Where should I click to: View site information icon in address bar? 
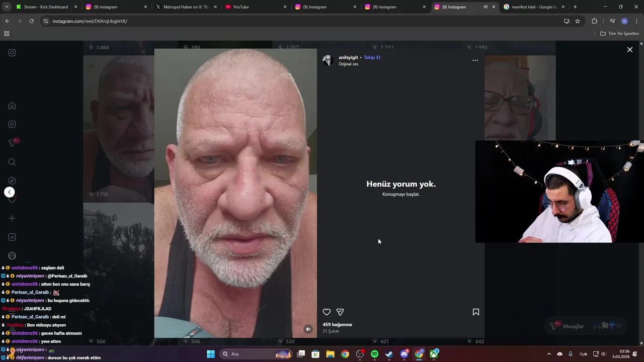click(x=46, y=21)
